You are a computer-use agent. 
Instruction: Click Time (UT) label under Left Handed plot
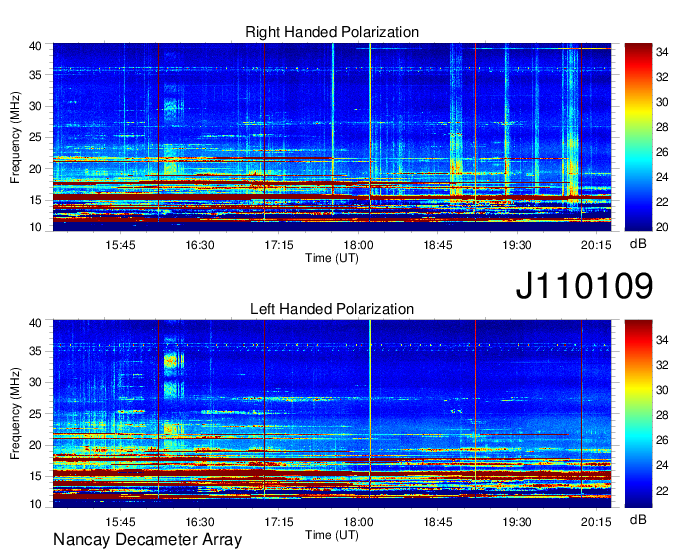(332, 535)
